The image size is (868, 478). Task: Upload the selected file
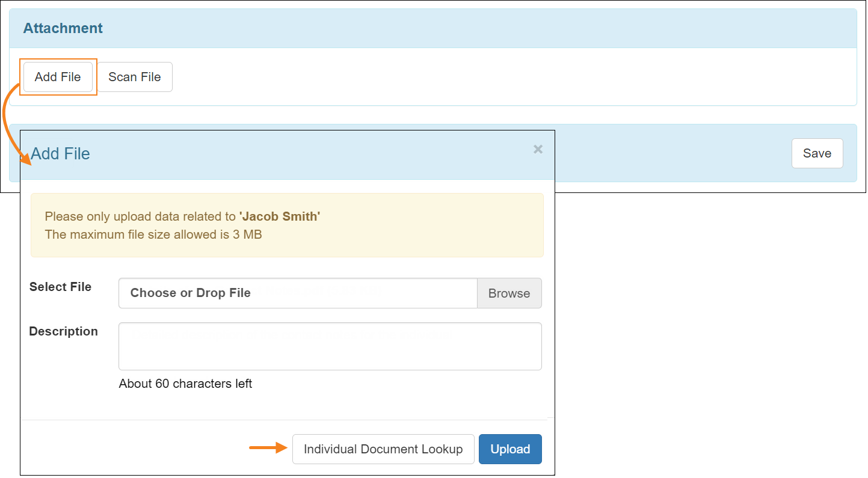pyautogui.click(x=510, y=449)
